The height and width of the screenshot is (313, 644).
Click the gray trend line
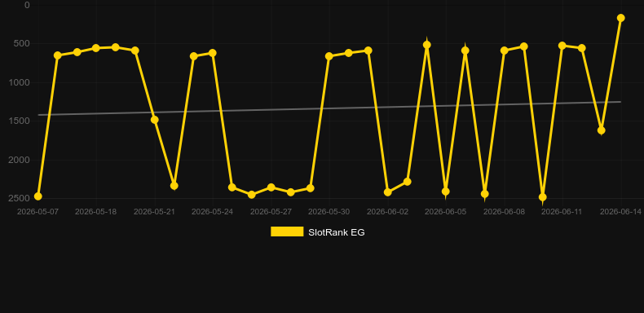329,108
